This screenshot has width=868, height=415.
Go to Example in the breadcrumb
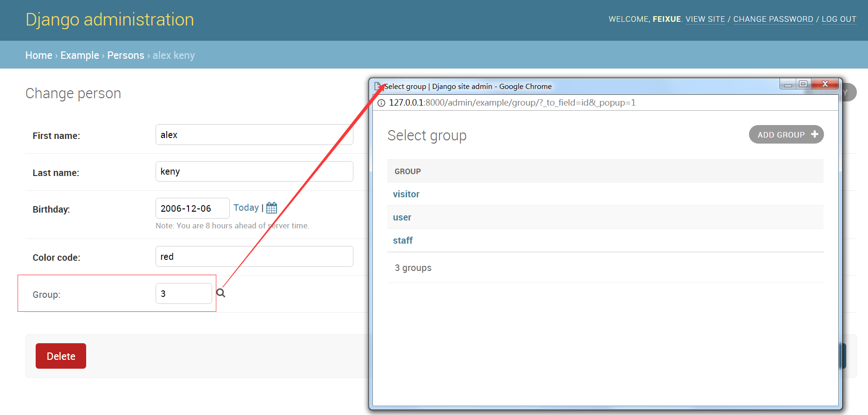tap(80, 55)
